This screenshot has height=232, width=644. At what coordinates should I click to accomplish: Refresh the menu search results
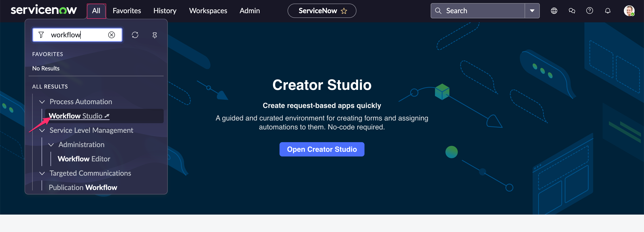[135, 35]
